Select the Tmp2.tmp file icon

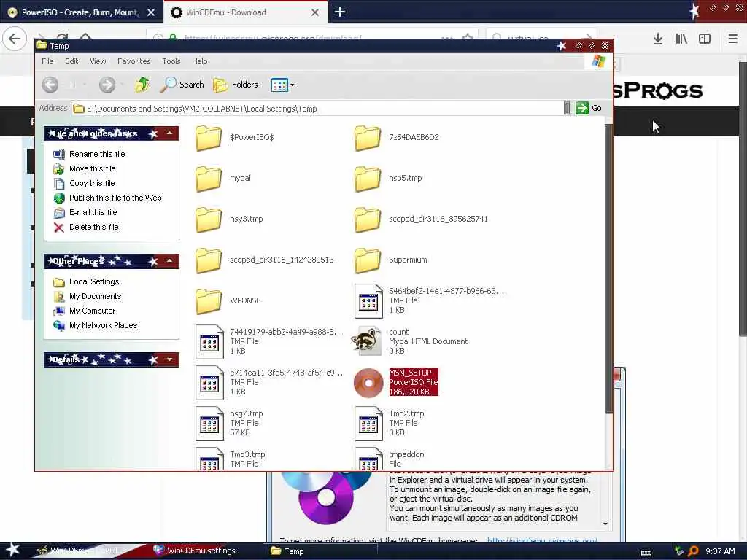tap(368, 424)
